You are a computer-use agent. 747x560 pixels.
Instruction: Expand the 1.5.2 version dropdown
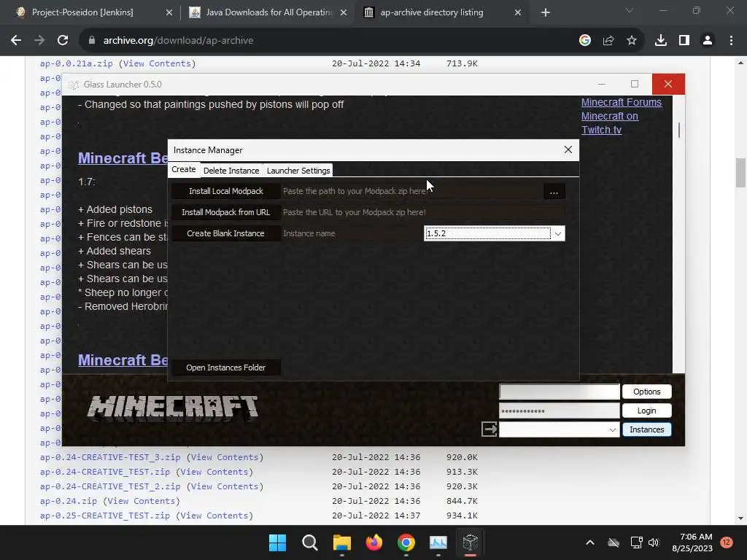[x=558, y=233]
